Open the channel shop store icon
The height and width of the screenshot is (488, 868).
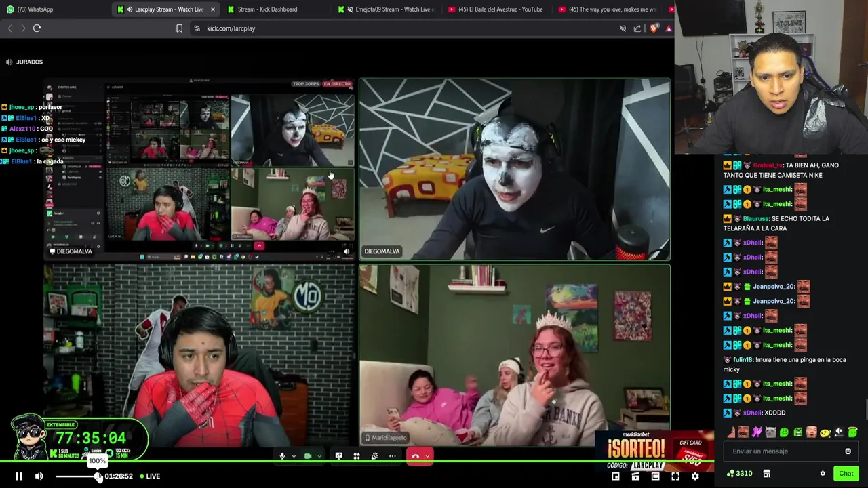tap(766, 474)
